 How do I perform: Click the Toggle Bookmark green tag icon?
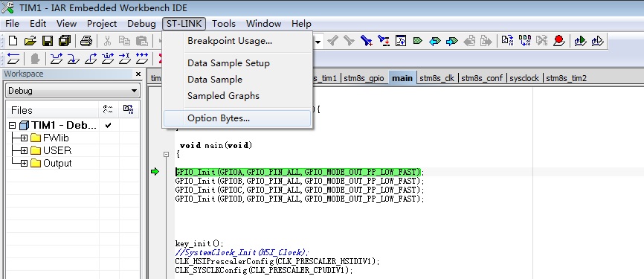coord(418,41)
